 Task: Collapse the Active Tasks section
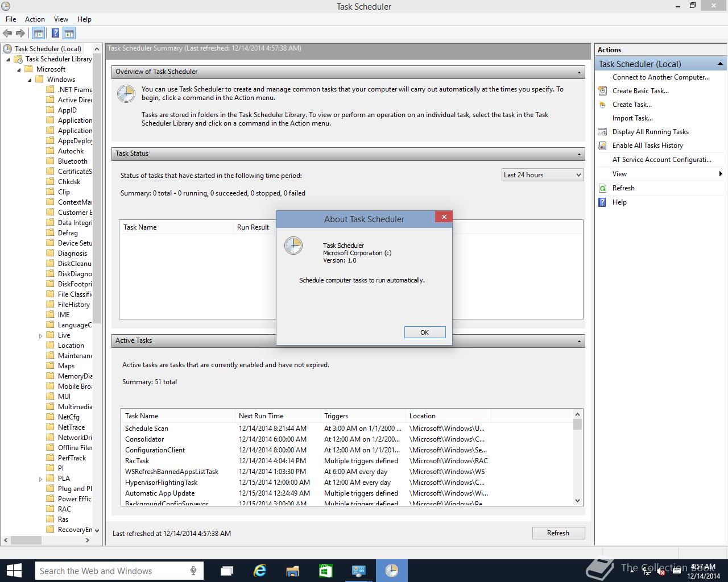(579, 341)
